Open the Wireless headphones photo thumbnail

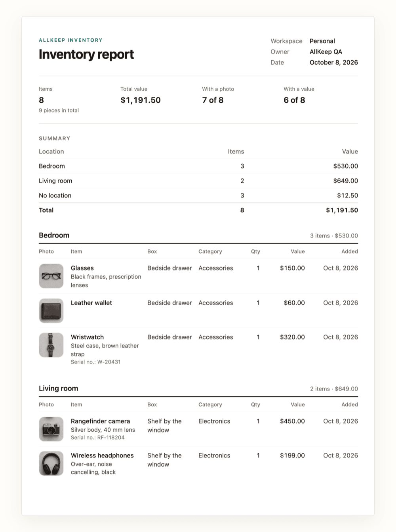(x=51, y=463)
